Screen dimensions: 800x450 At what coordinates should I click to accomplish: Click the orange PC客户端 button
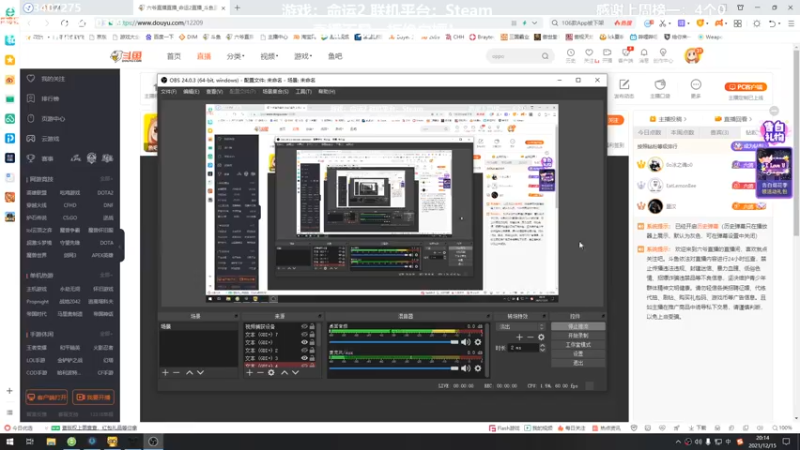tap(745, 87)
